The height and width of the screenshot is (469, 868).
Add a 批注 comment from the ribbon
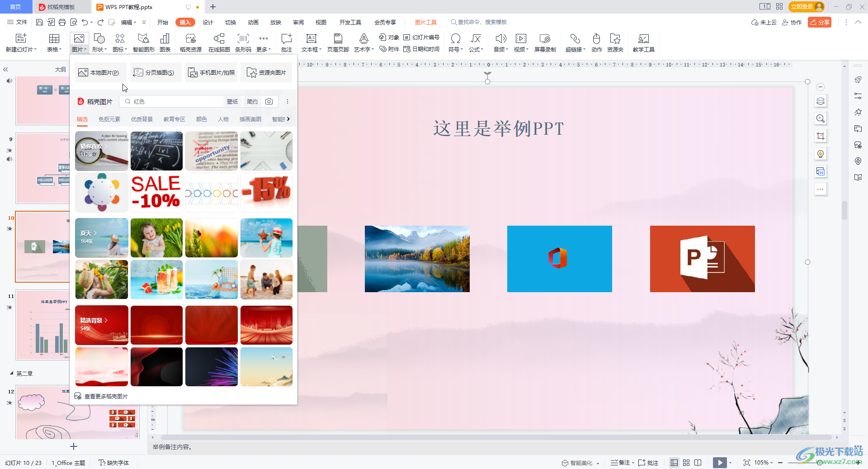pyautogui.click(x=287, y=43)
